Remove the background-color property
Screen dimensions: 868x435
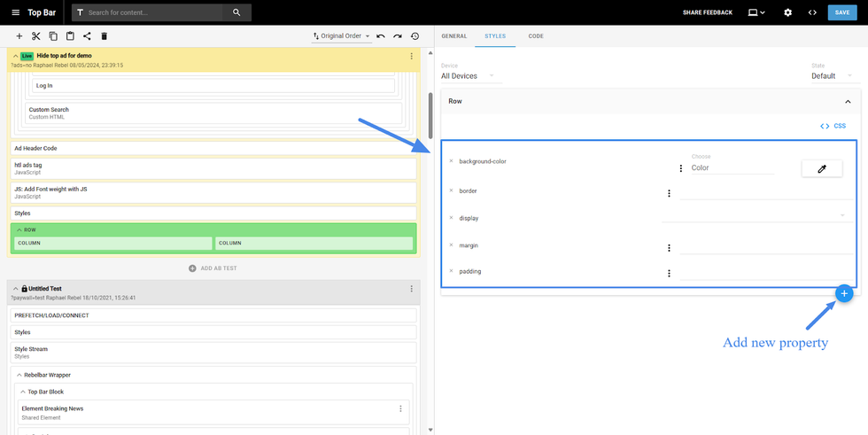pyautogui.click(x=451, y=161)
